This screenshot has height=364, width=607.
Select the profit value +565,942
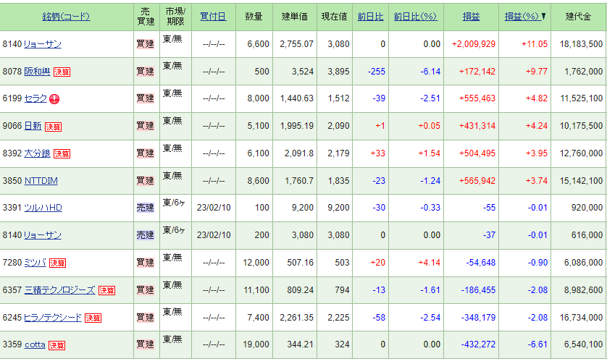(477, 181)
